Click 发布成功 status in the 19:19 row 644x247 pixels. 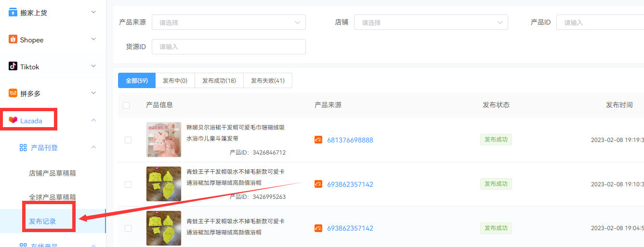pyautogui.click(x=496, y=140)
